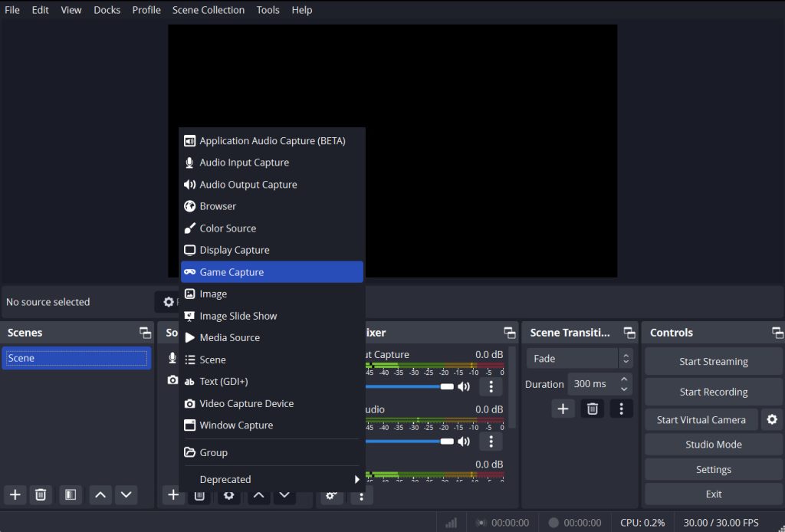Move scene up with Scenes up arrow
The image size is (785, 532).
click(100, 495)
